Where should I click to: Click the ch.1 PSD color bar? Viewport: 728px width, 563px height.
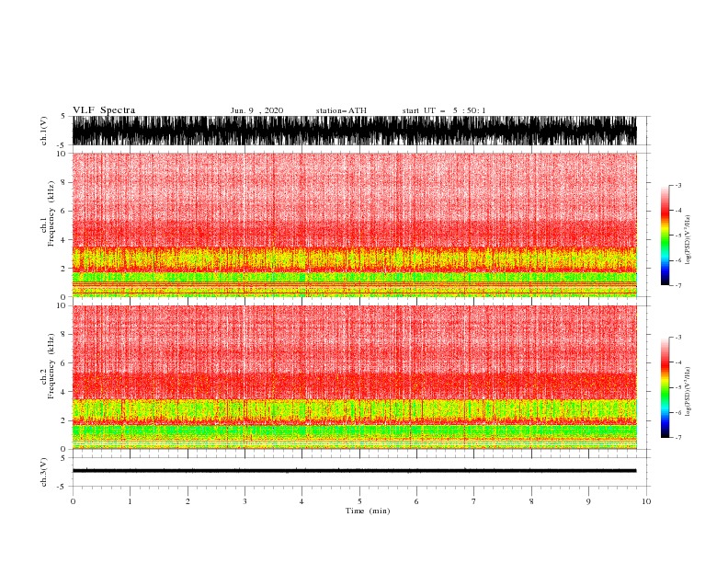665,236
